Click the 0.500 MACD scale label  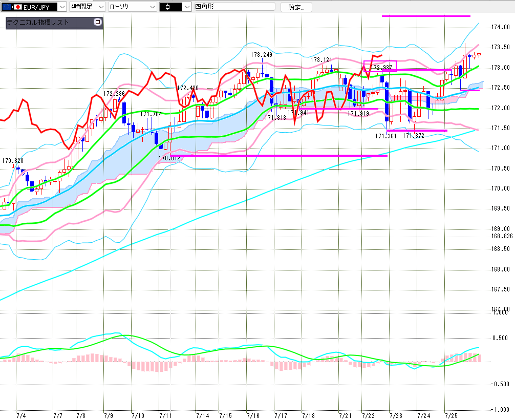point(500,338)
